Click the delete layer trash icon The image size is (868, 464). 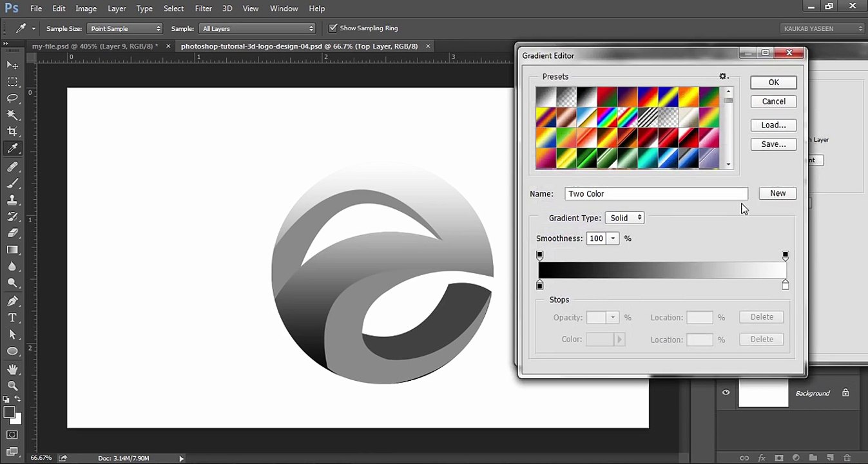847,458
